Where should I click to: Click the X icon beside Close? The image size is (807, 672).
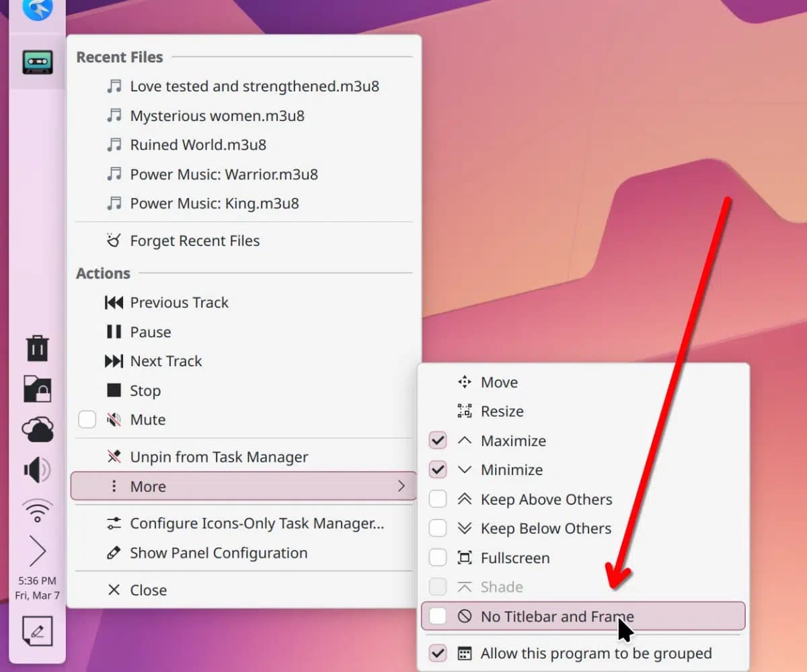coord(114,590)
